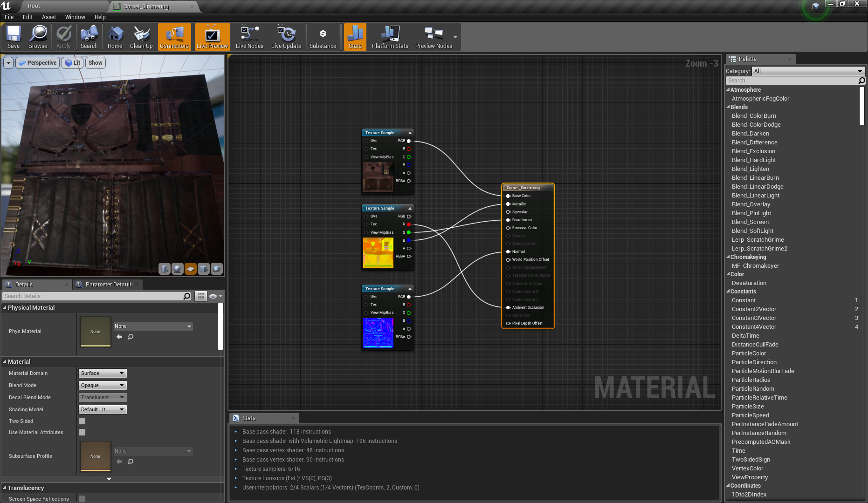
Task: Toggle the Stats toolbar button
Action: click(x=355, y=37)
